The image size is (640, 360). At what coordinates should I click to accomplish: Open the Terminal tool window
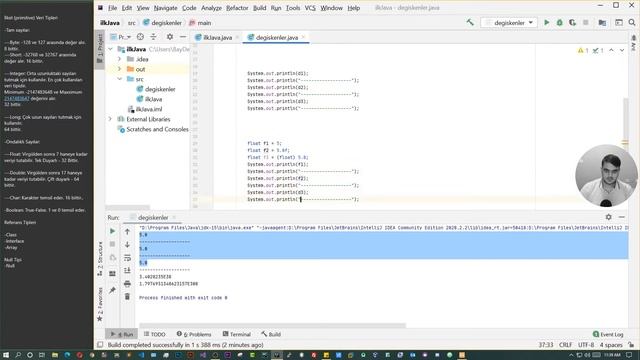pyautogui.click(x=236, y=334)
